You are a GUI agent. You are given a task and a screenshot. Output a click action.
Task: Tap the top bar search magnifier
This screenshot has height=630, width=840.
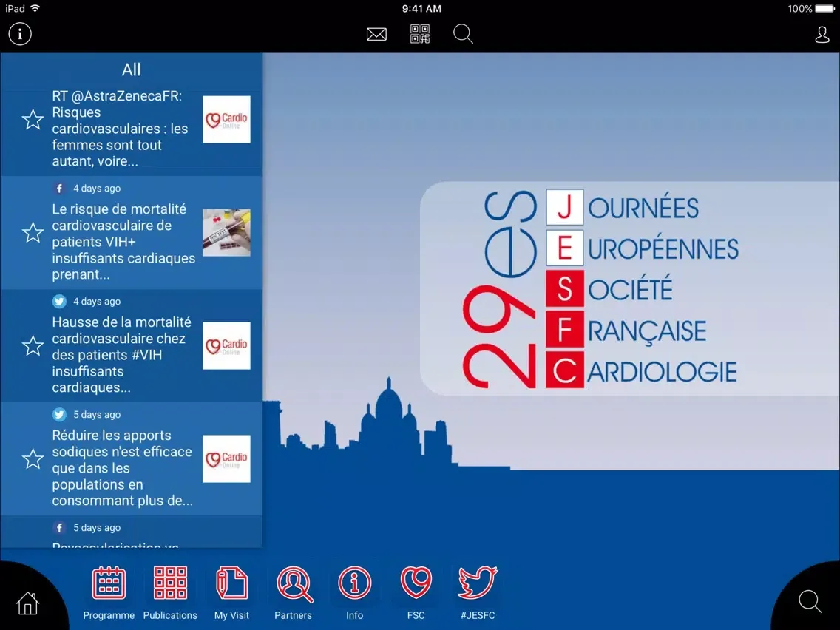pyautogui.click(x=463, y=34)
